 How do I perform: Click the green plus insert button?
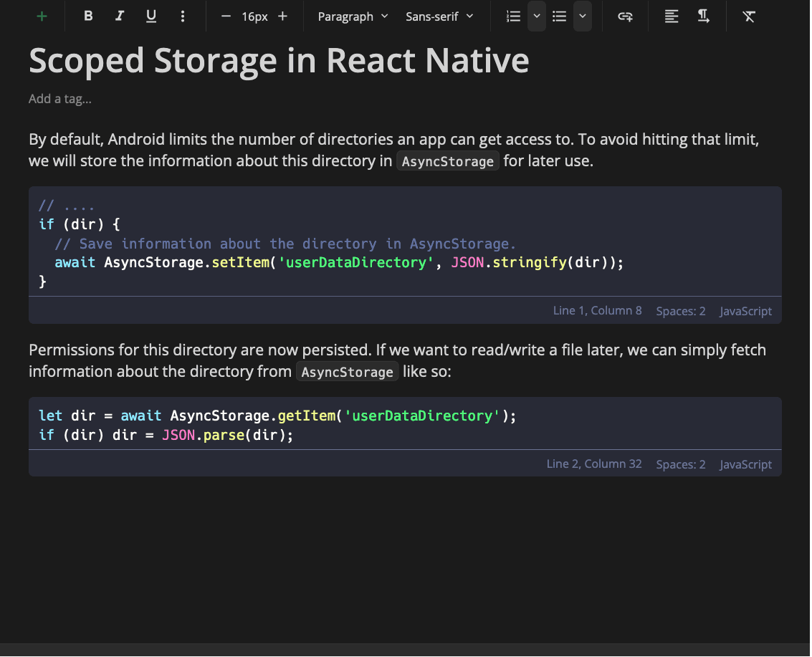[x=42, y=16]
